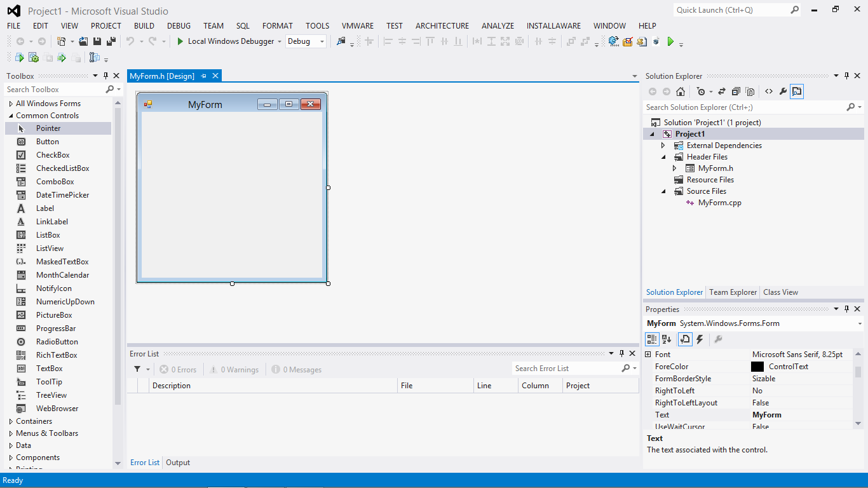
Task: Expand External Dependencies in Solution Explorer
Action: [663, 146]
